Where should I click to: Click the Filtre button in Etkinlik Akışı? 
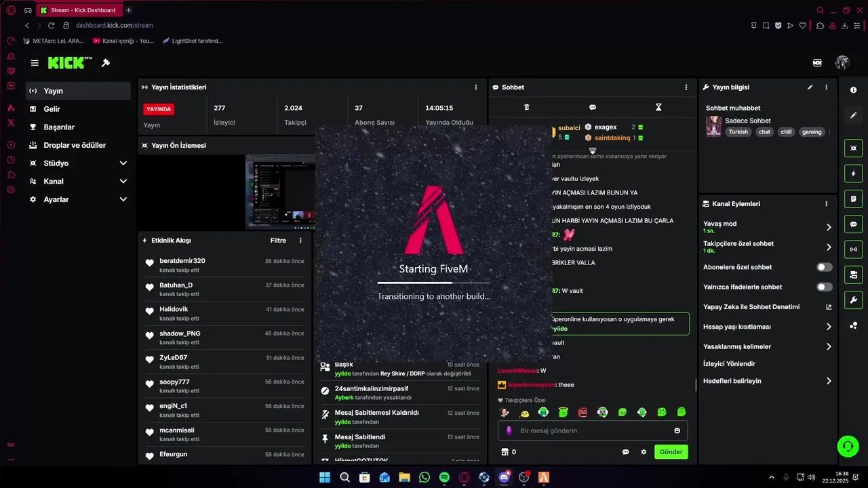coord(278,241)
